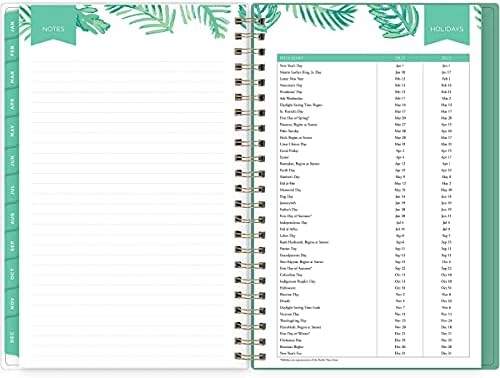Click the Flag Day row
The image size is (500, 378).
click(373, 196)
